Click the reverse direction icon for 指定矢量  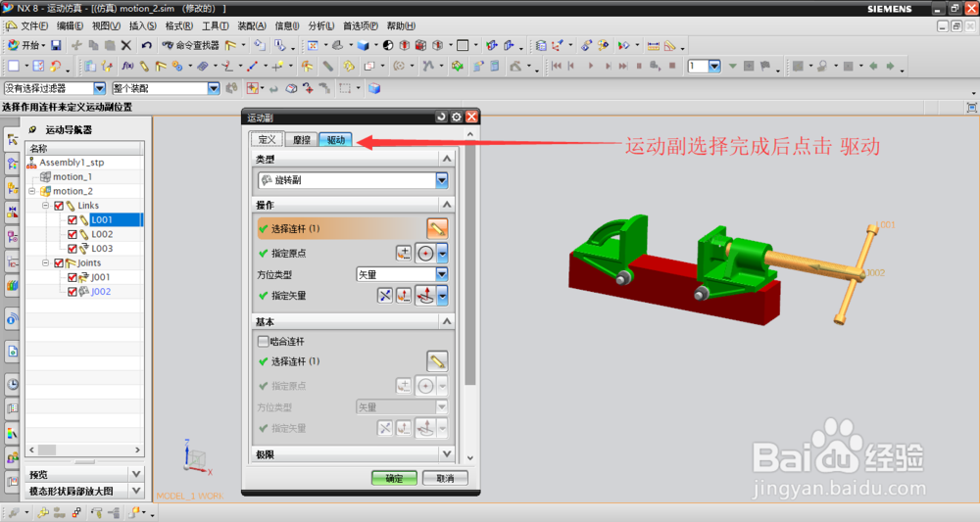[x=385, y=296]
